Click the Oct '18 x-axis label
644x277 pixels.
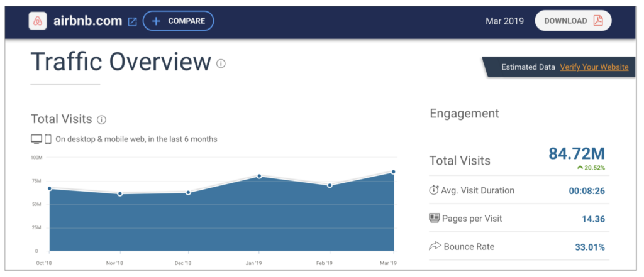click(43, 263)
